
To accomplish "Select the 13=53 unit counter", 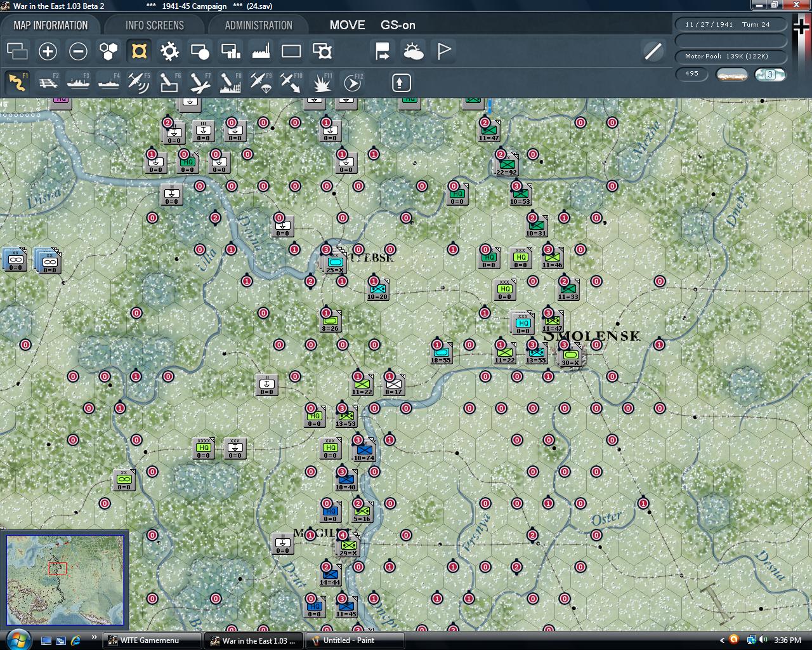I will [346, 417].
